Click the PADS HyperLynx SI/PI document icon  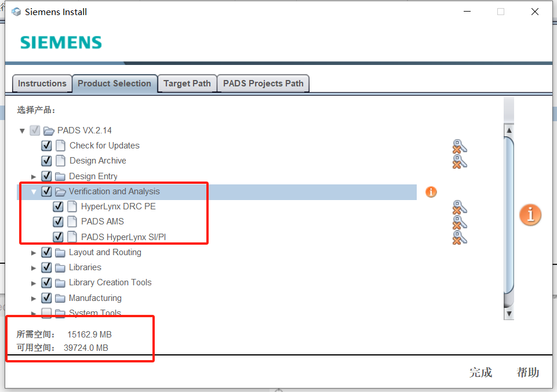(72, 237)
